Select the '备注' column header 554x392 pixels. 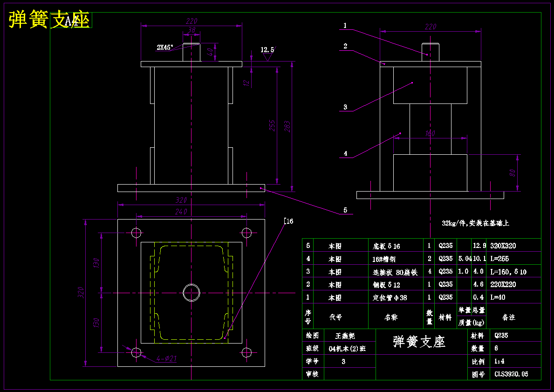(509, 317)
